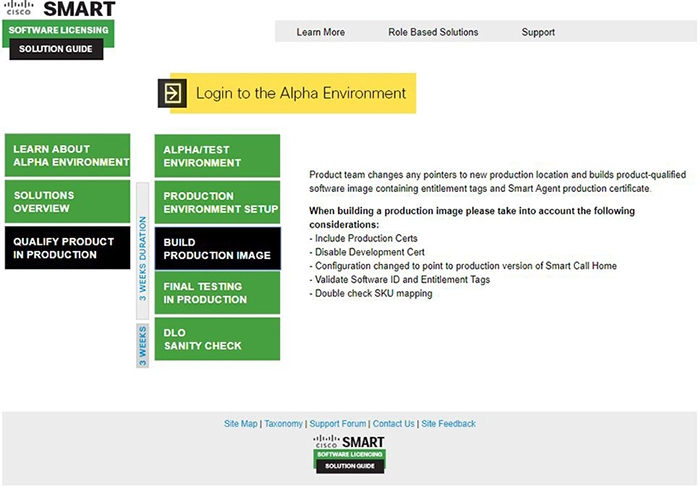This screenshot has height=489, width=700.
Task: Open the Role Based Solutions menu
Action: pos(433,32)
